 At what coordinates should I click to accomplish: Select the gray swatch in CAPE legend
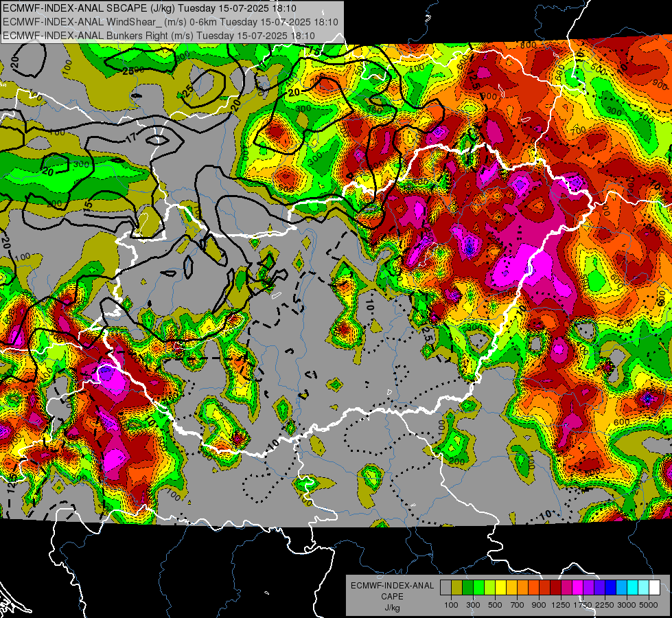click(445, 587)
